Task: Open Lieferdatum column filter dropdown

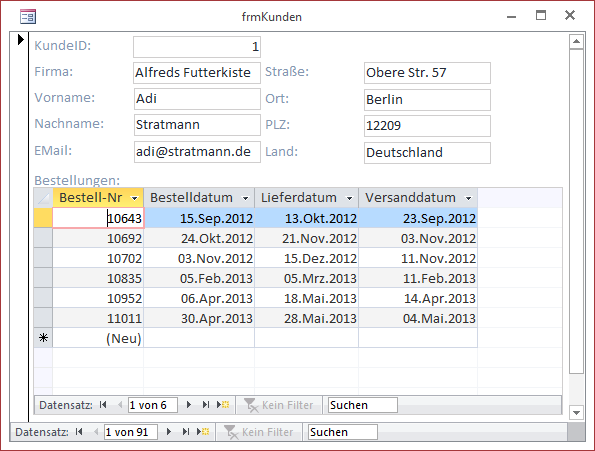Action: click(349, 198)
